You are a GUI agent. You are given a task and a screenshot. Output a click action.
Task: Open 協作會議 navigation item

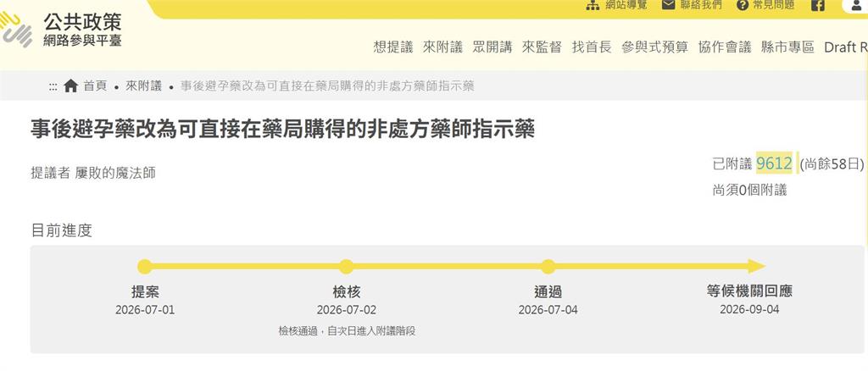(725, 47)
